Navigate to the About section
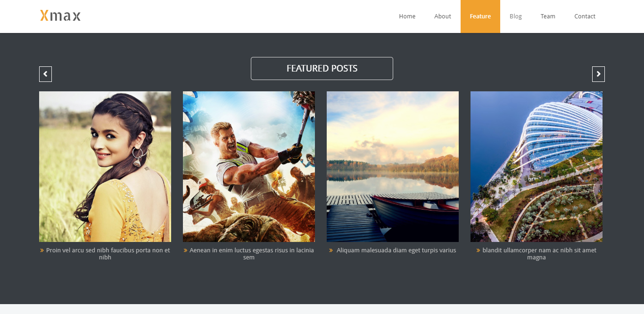Screen dimensions: 644x314 point(443,16)
